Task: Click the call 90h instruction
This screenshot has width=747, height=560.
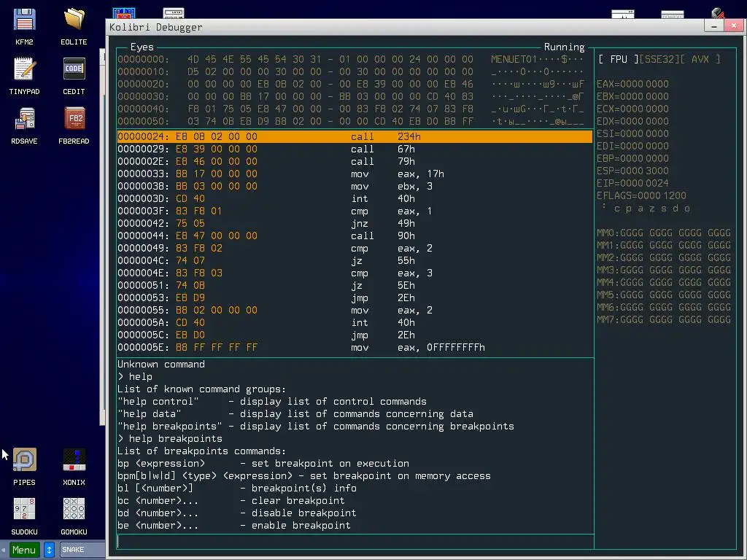Action: (355, 236)
